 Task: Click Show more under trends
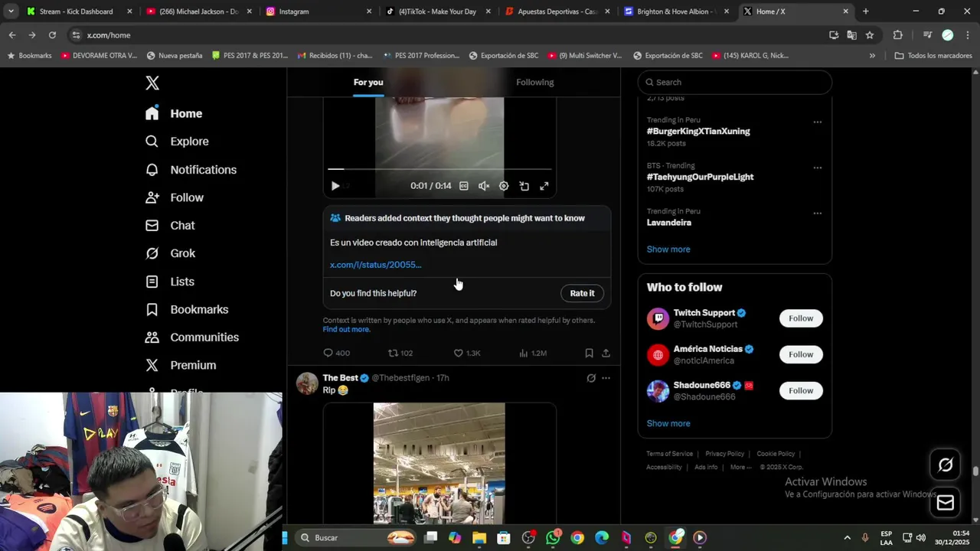pos(668,249)
